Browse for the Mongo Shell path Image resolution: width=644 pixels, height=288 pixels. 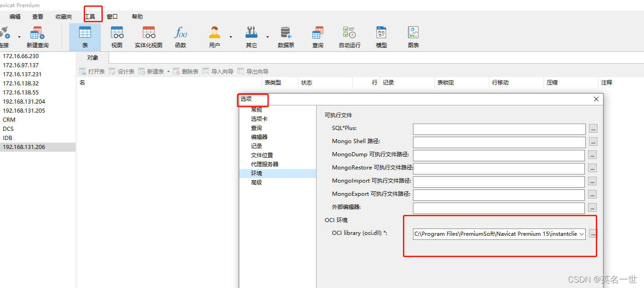point(593,142)
